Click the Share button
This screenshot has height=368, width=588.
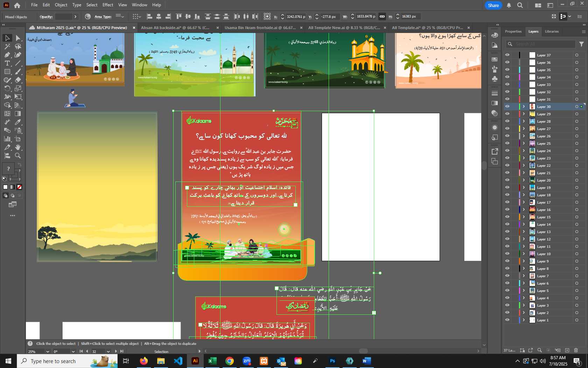click(x=493, y=5)
